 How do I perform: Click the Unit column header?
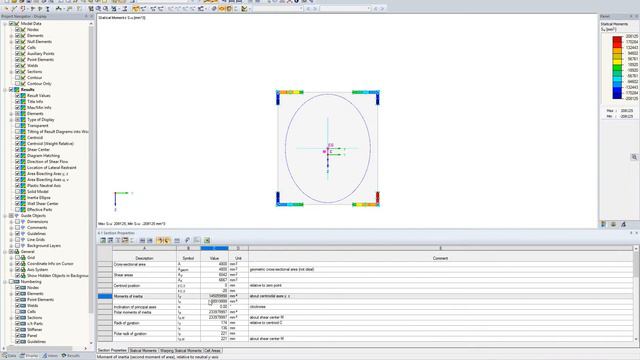(238, 258)
